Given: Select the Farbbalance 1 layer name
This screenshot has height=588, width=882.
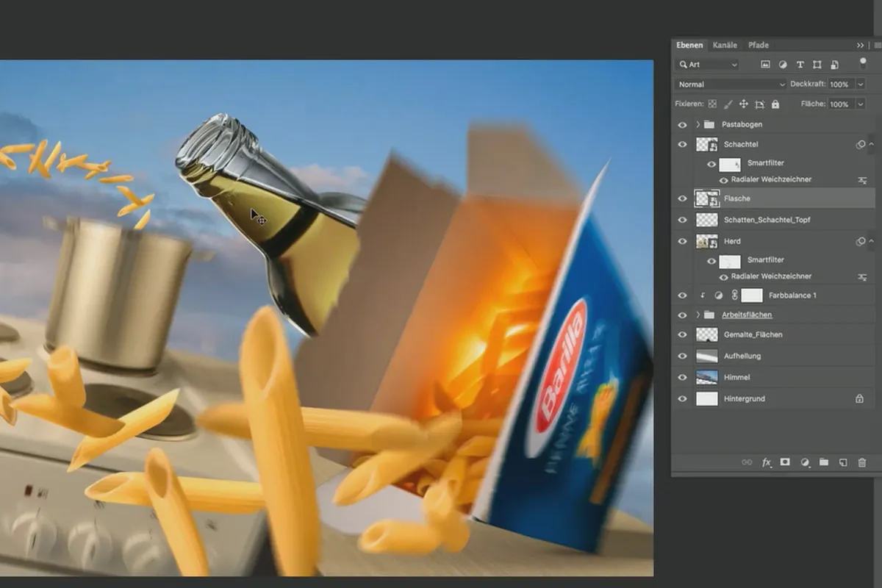Looking at the screenshot, I should 793,295.
